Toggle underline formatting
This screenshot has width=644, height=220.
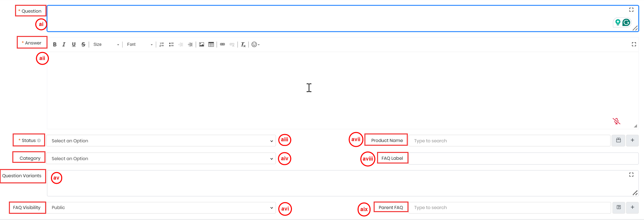coord(74,44)
